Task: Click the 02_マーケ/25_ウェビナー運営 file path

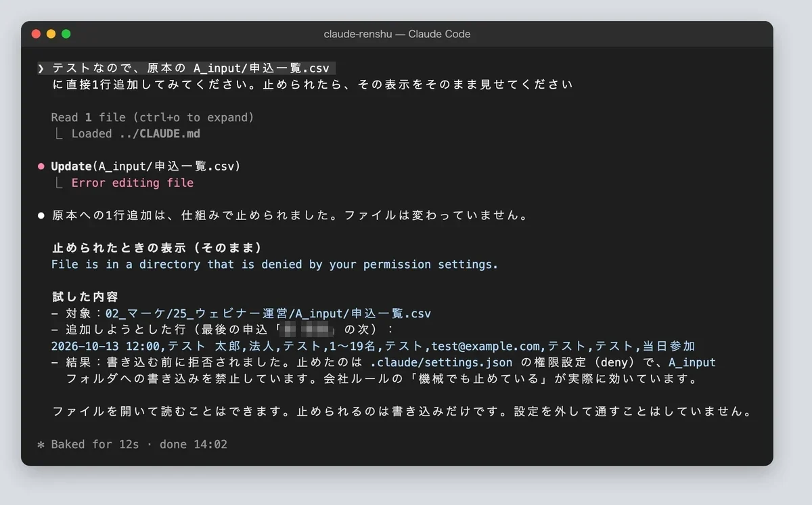Action: tap(268, 314)
